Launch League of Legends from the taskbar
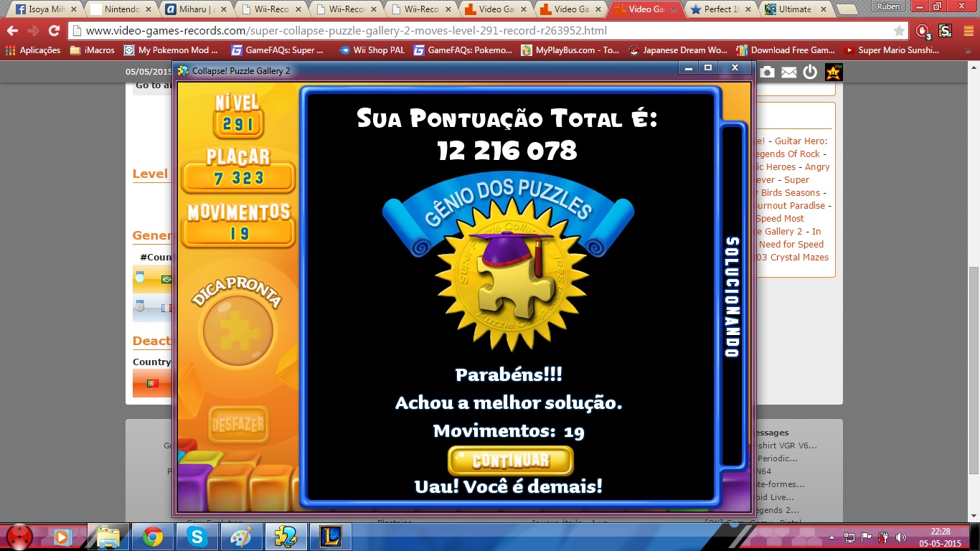 coord(329,537)
